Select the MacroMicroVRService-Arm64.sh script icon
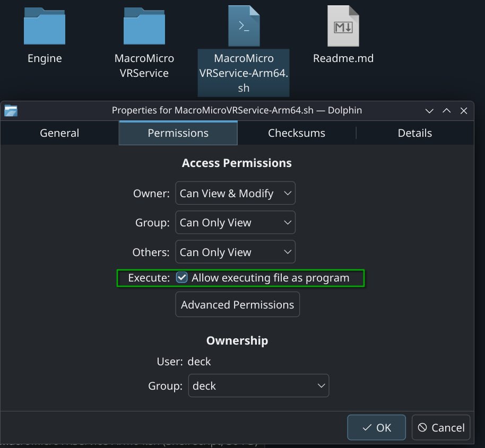 tap(244, 26)
